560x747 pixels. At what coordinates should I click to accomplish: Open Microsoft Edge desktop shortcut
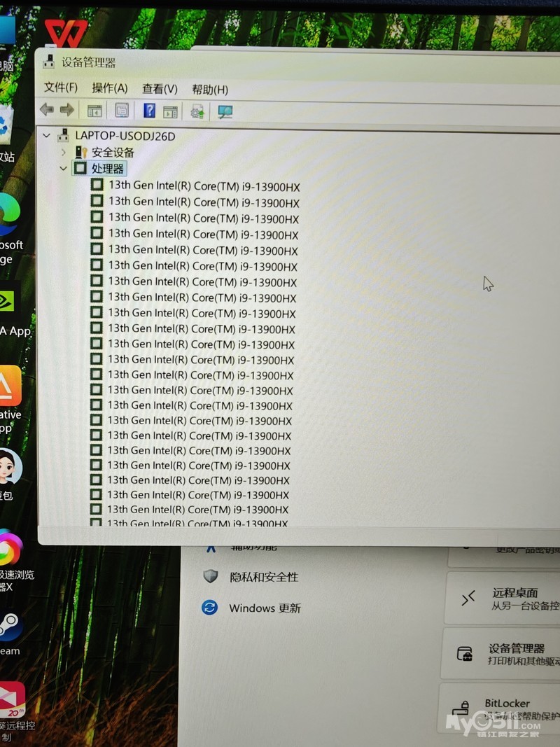[x=10, y=214]
